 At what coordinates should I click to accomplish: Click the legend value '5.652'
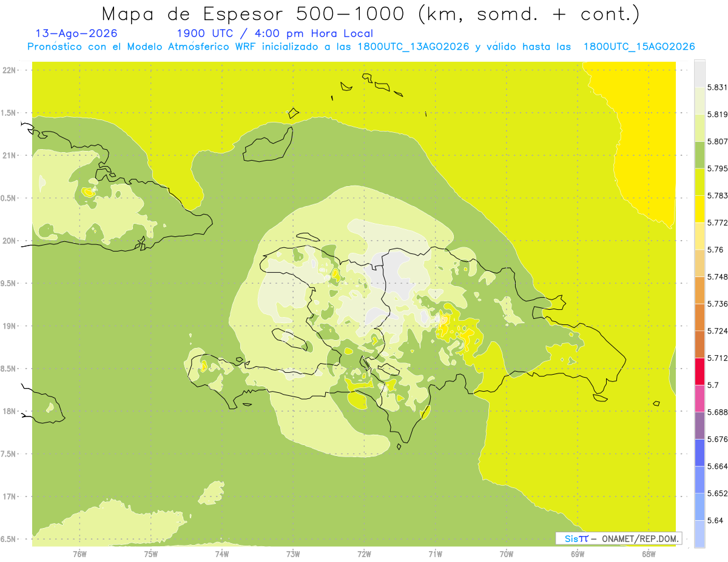pos(717,493)
